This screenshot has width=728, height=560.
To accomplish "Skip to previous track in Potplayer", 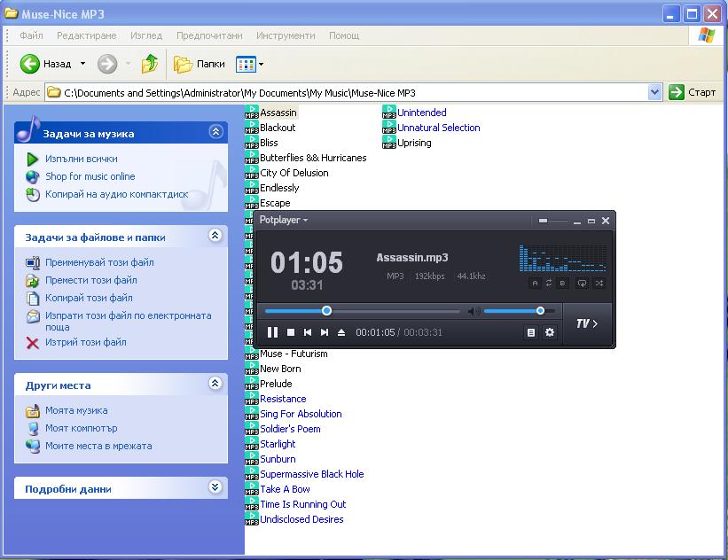I will coord(308,332).
